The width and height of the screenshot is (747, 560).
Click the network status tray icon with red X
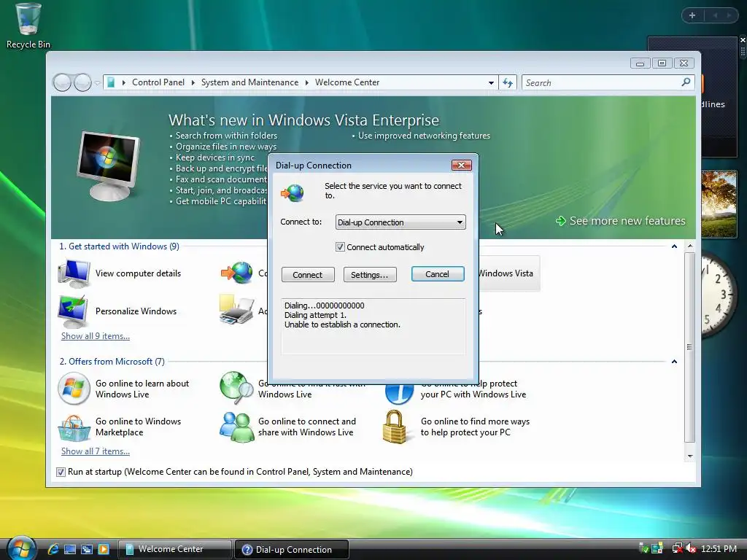677,548
